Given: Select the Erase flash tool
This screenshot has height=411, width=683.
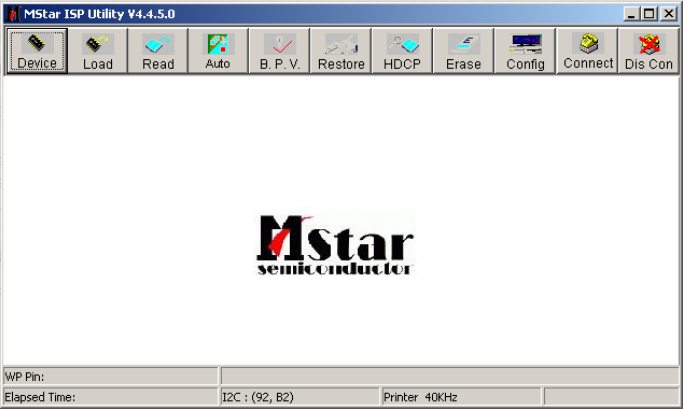Looking at the screenshot, I should click(463, 51).
